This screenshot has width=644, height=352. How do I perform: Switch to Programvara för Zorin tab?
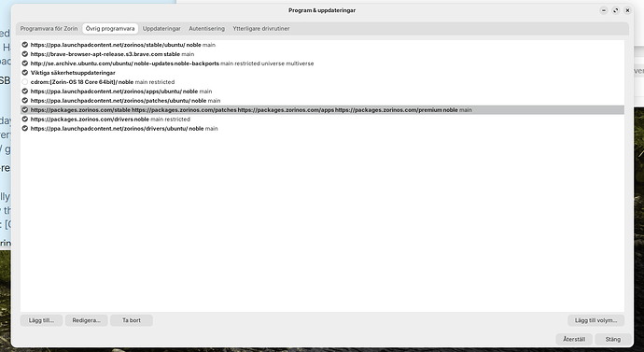[49, 29]
